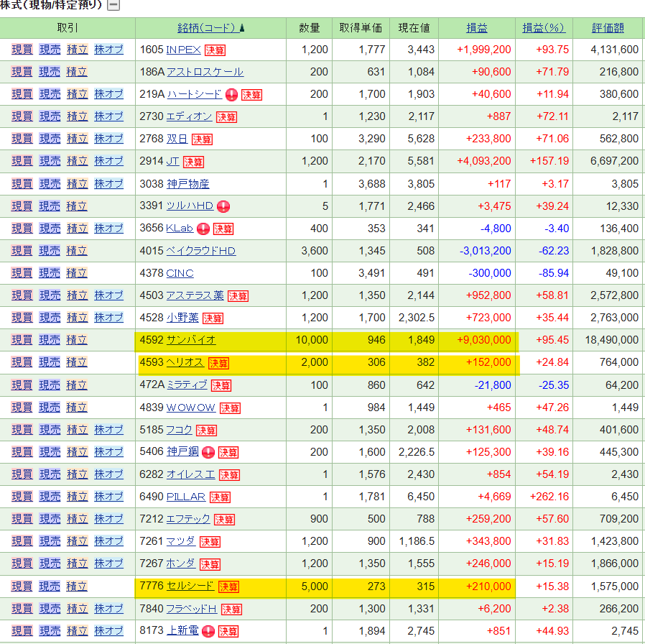Sort the table by 損益(%) header
Image resolution: width=645 pixels, height=644 pixels.
point(543,28)
